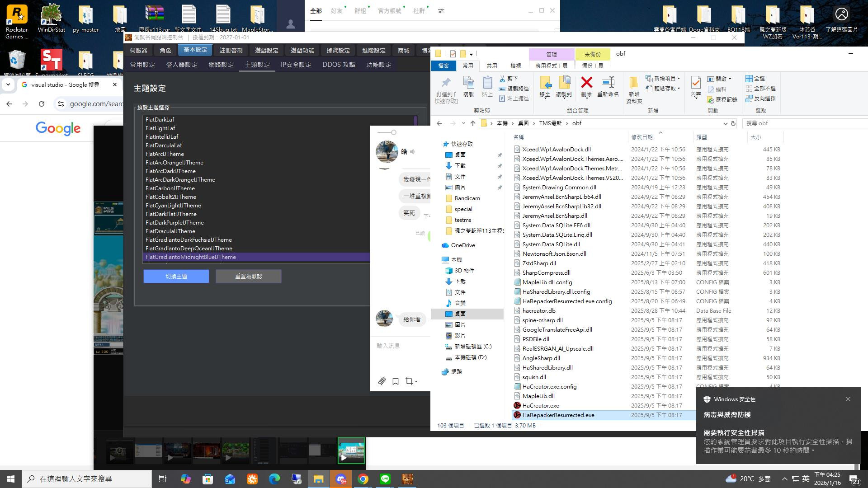Viewport: 868px width, 488px height.
Task: Click the Invert selection (反向選擇) option
Action: 760,98
